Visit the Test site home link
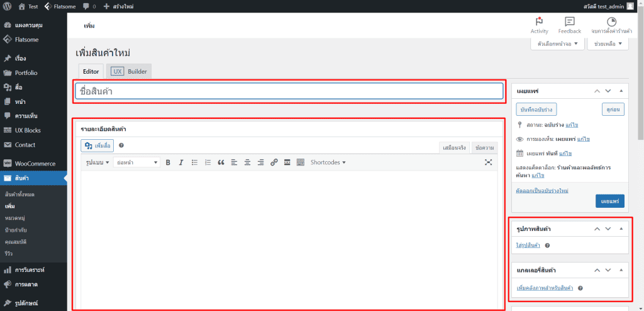The width and height of the screenshot is (644, 311). [x=28, y=6]
